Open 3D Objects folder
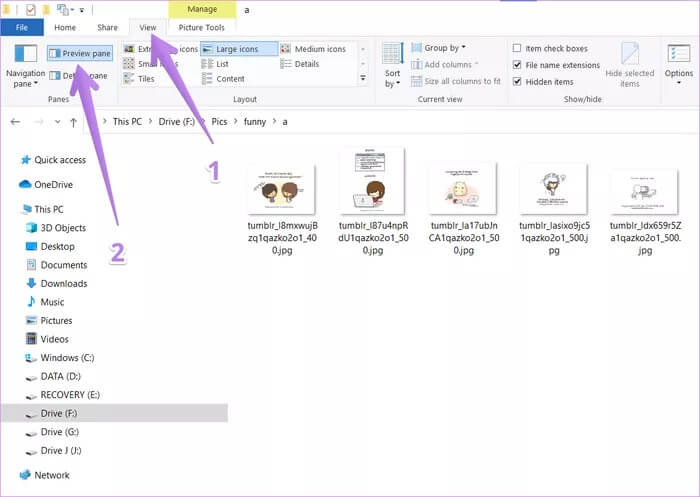700x497 pixels. pos(56,228)
